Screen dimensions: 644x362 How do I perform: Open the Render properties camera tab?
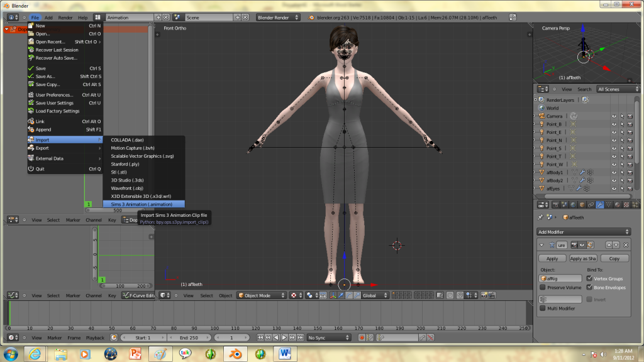555,205
